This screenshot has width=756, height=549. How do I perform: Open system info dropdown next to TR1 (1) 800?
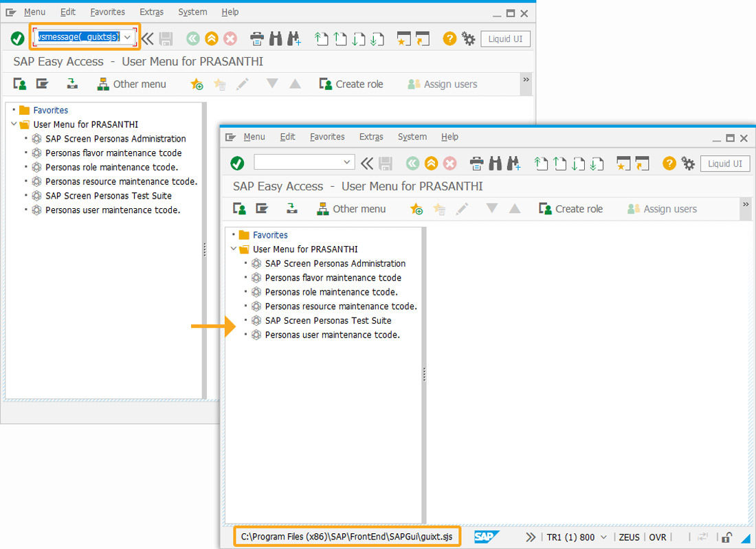click(603, 537)
